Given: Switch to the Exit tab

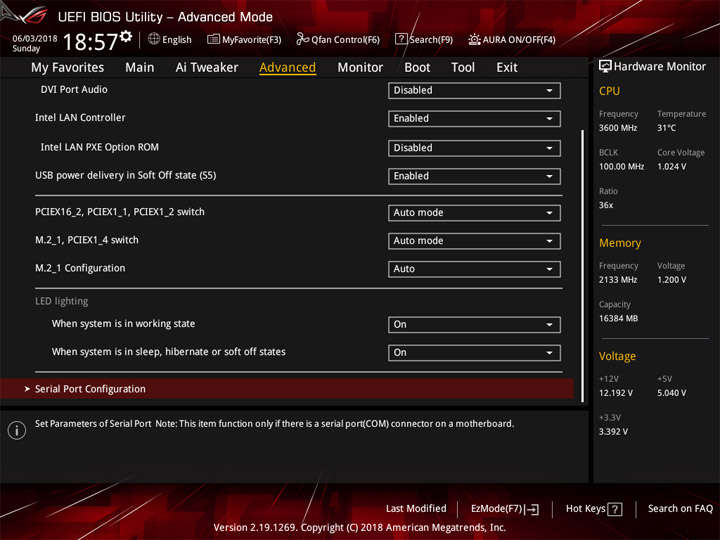Looking at the screenshot, I should (506, 68).
